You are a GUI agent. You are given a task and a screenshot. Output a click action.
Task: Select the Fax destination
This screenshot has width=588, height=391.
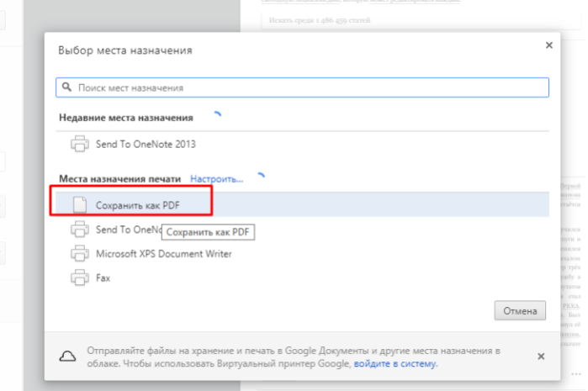pyautogui.click(x=103, y=278)
